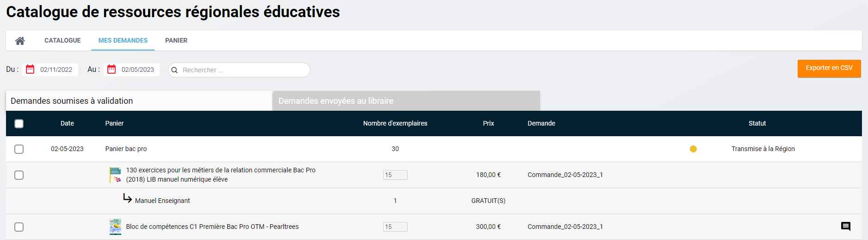Click the 130 exercices book cover thumbnail
Screen dimensions: 868x240
pos(115,175)
